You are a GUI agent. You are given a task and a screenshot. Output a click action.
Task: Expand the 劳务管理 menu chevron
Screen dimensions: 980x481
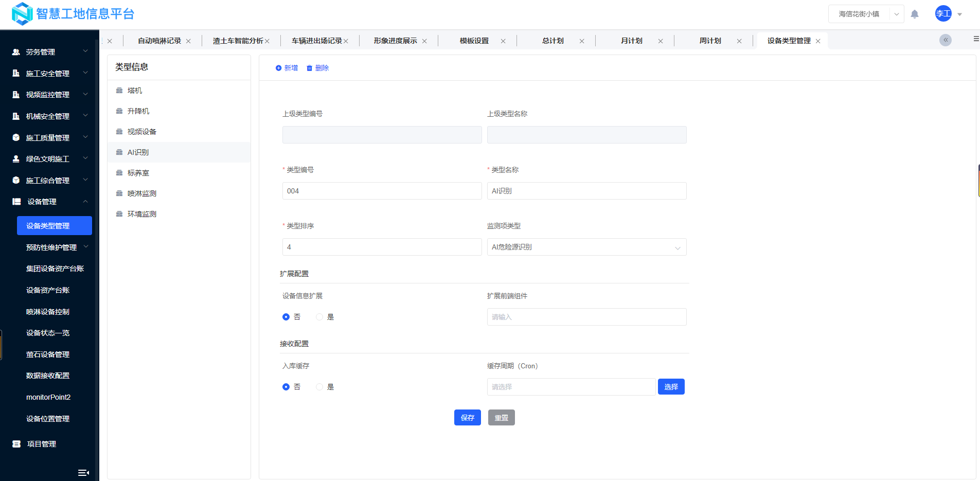(85, 51)
